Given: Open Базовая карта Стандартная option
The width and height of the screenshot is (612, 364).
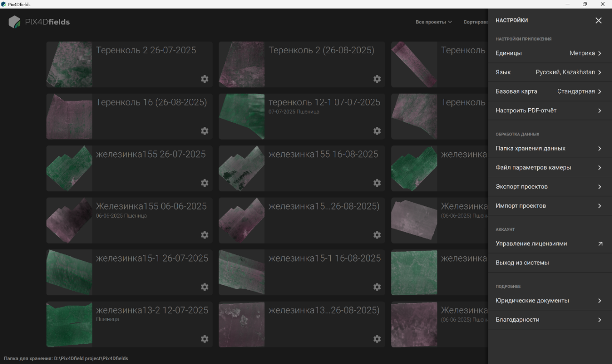Looking at the screenshot, I should tap(550, 91).
